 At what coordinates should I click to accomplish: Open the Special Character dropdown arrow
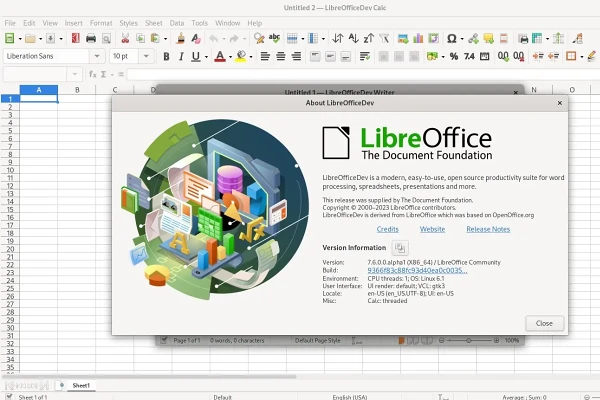click(462, 38)
